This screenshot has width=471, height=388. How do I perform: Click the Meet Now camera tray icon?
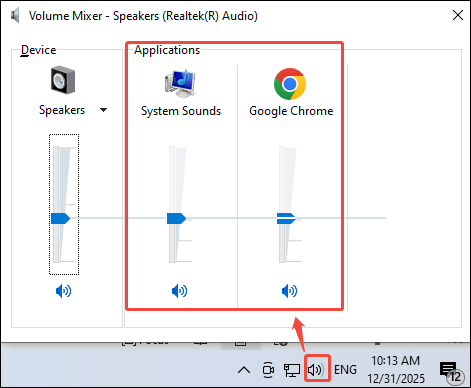click(x=268, y=370)
